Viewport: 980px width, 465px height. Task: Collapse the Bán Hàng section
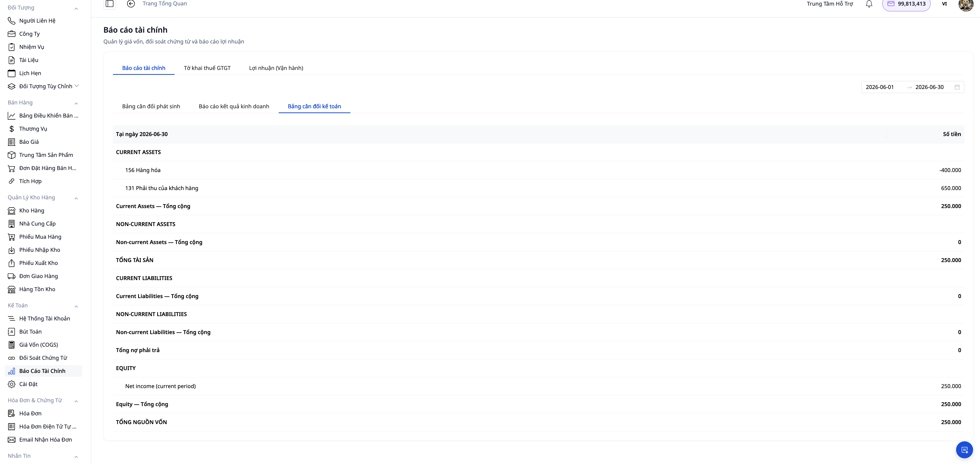(76, 103)
